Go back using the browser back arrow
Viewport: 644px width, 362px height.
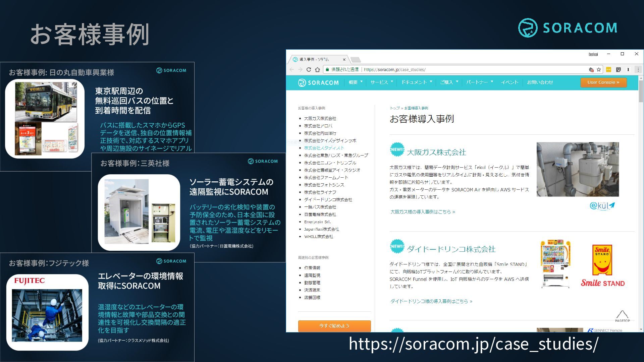pyautogui.click(x=291, y=70)
